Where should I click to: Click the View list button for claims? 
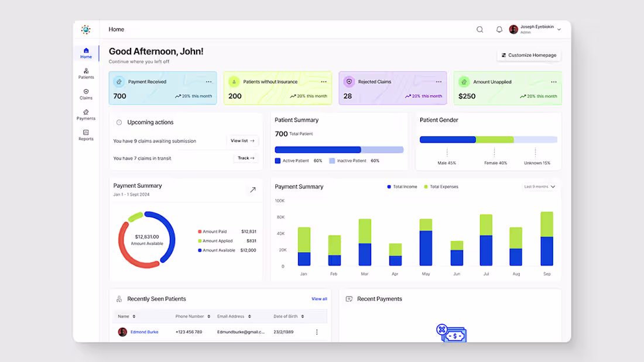(x=242, y=141)
